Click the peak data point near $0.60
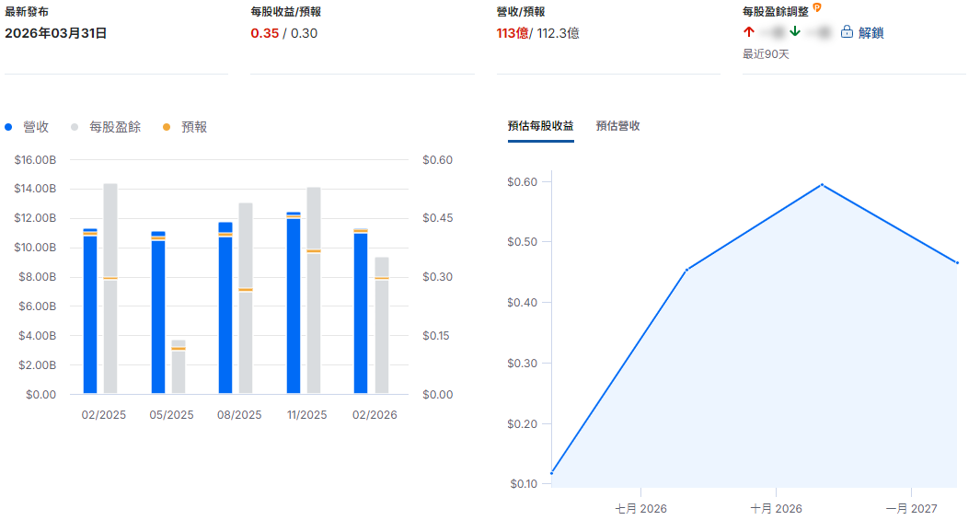 point(822,184)
